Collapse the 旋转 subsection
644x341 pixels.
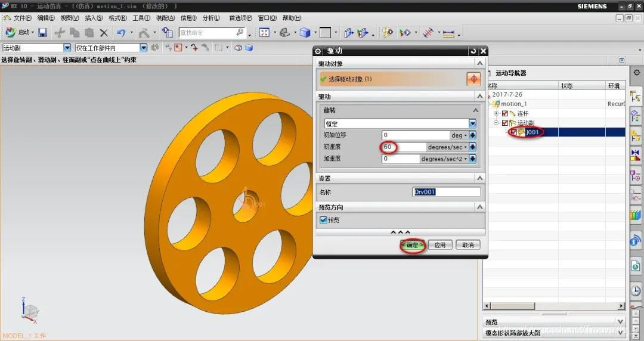pos(475,110)
